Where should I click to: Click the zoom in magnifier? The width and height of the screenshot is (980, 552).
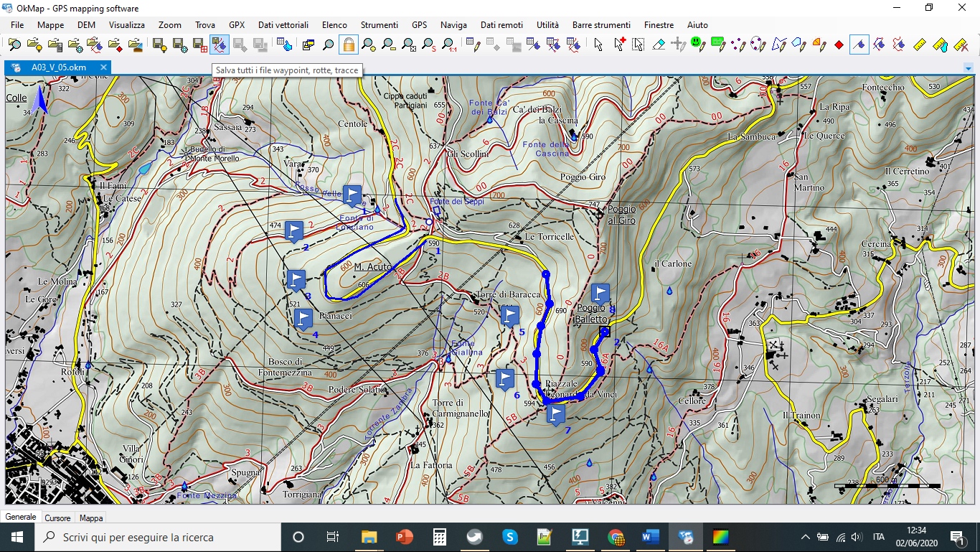pos(369,45)
